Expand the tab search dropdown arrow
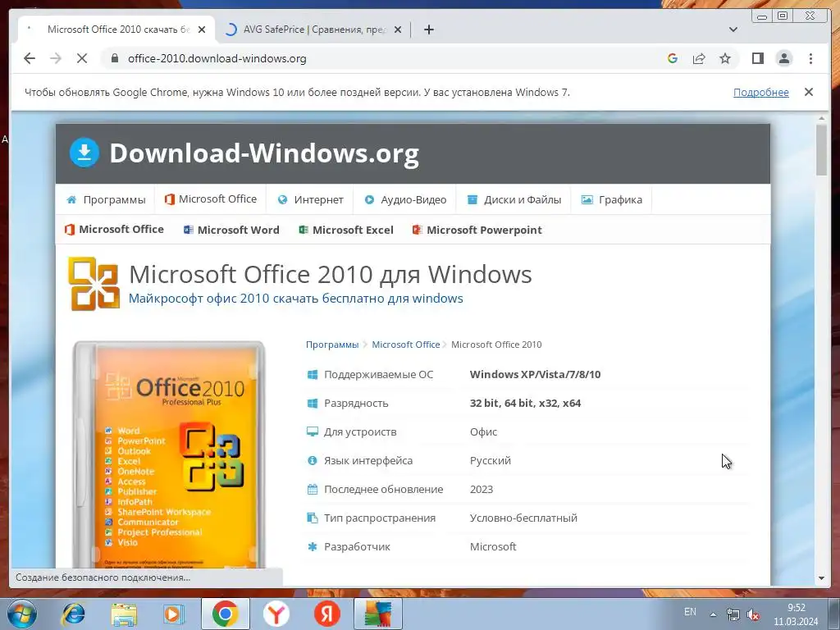This screenshot has width=840, height=630. coord(733,30)
